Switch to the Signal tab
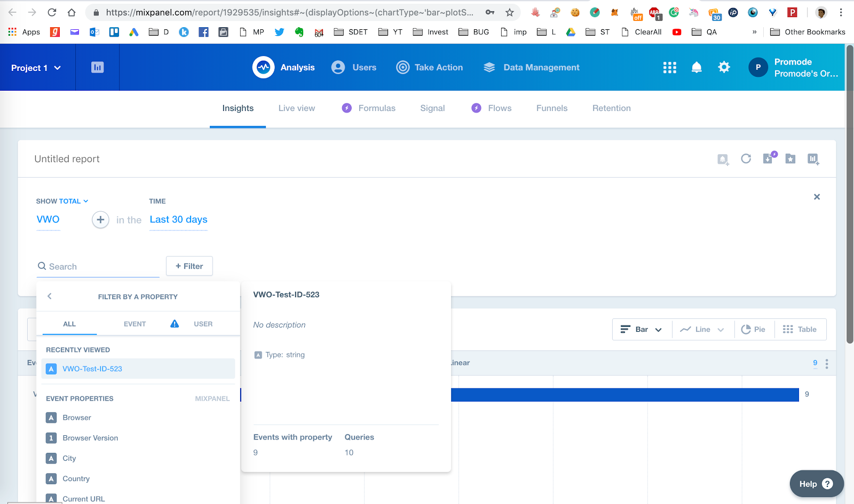Image resolution: width=854 pixels, height=504 pixels. (432, 108)
